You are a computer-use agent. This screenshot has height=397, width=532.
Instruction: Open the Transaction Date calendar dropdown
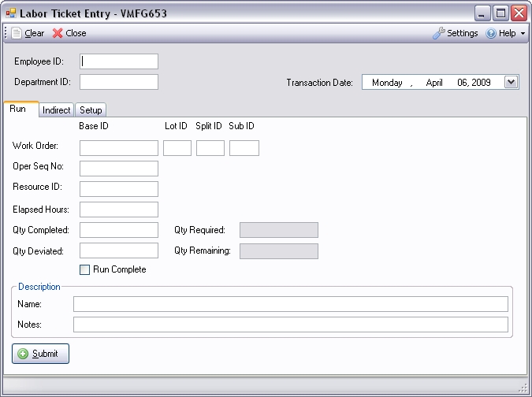[511, 82]
